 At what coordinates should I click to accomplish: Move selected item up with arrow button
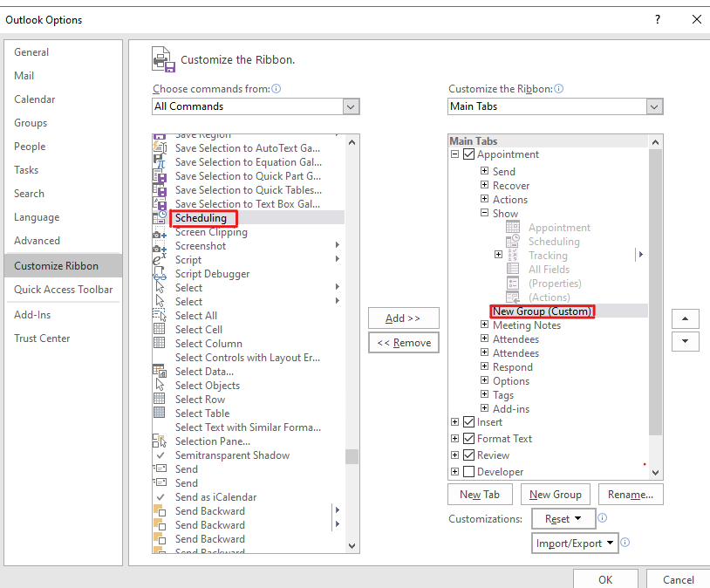coord(685,319)
